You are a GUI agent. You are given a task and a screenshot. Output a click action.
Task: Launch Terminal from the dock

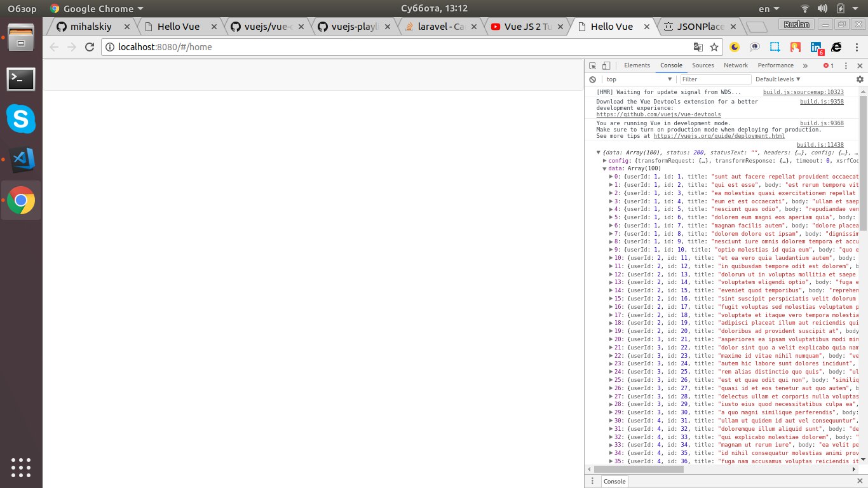(x=21, y=79)
